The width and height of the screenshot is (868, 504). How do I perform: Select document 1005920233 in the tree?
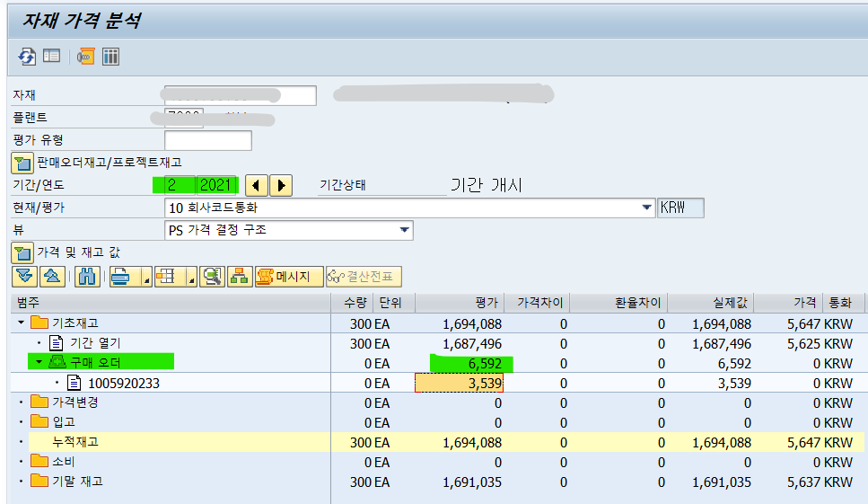pyautogui.click(x=124, y=384)
